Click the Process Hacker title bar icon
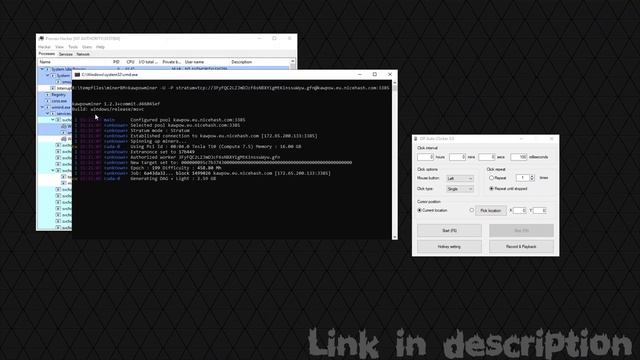 tap(41, 38)
